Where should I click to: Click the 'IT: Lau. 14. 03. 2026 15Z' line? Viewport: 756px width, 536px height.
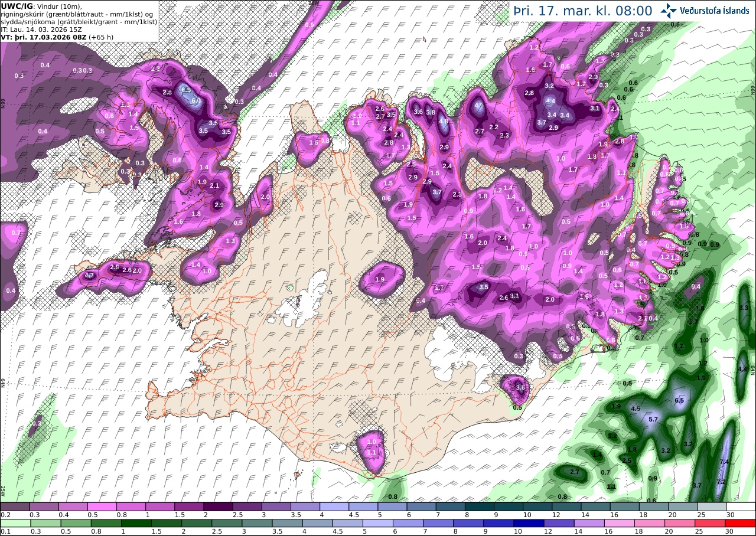(x=41, y=29)
